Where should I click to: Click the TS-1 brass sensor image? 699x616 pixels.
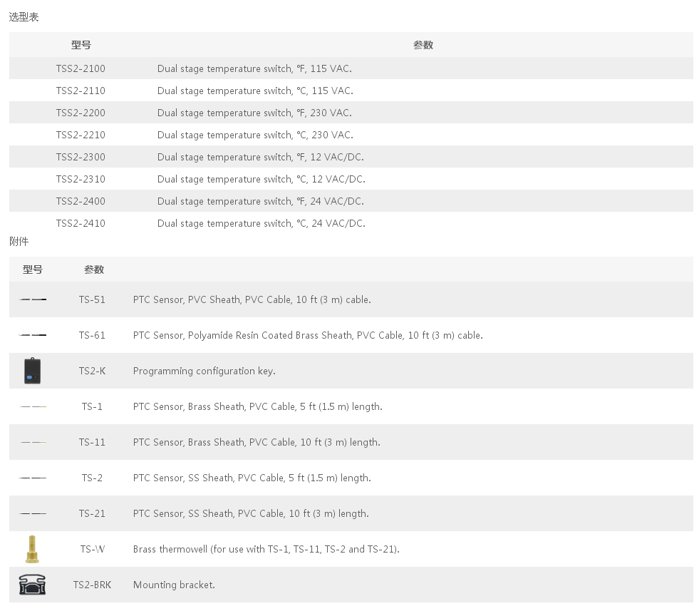click(33, 406)
